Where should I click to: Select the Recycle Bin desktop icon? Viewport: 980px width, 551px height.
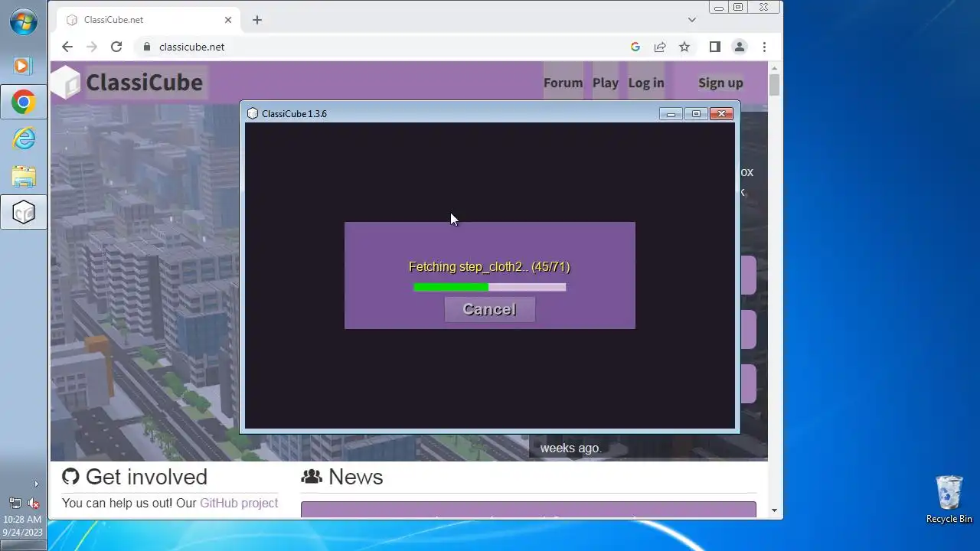pyautogui.click(x=949, y=500)
